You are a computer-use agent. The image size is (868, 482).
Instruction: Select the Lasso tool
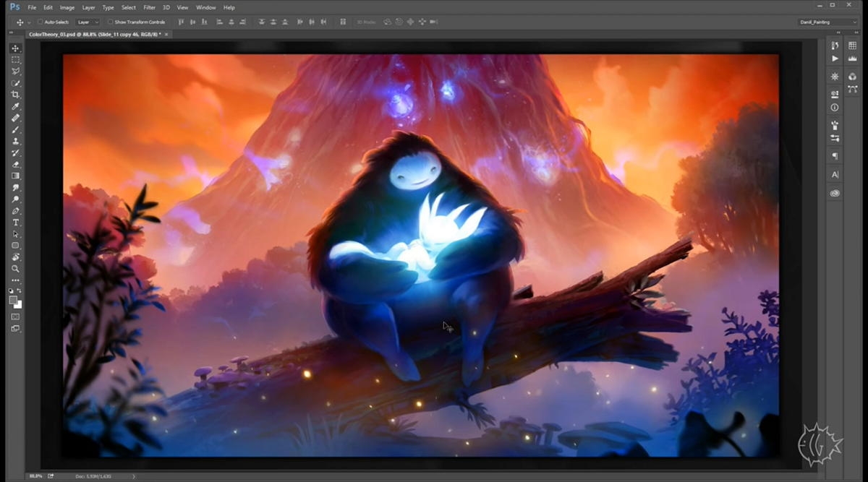[x=15, y=72]
